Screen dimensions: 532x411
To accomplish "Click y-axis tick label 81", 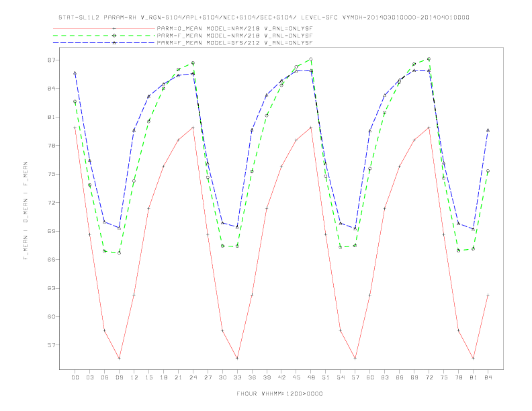I will 51,117.
